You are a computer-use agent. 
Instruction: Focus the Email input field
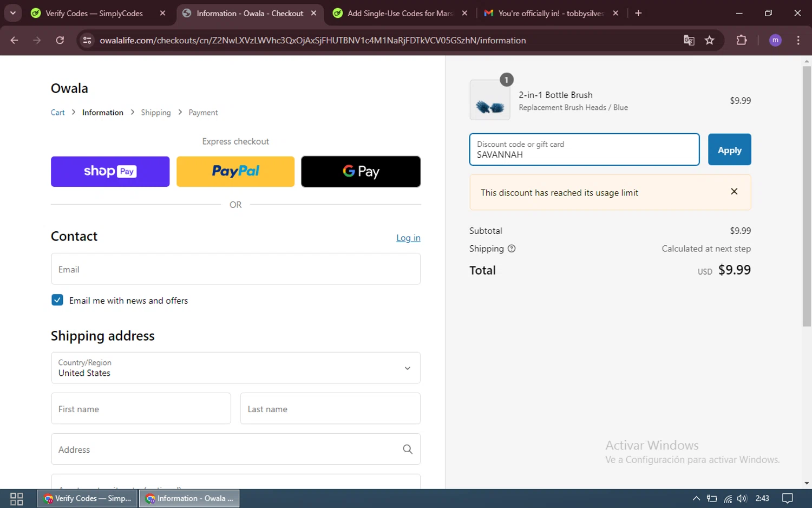[235, 269]
